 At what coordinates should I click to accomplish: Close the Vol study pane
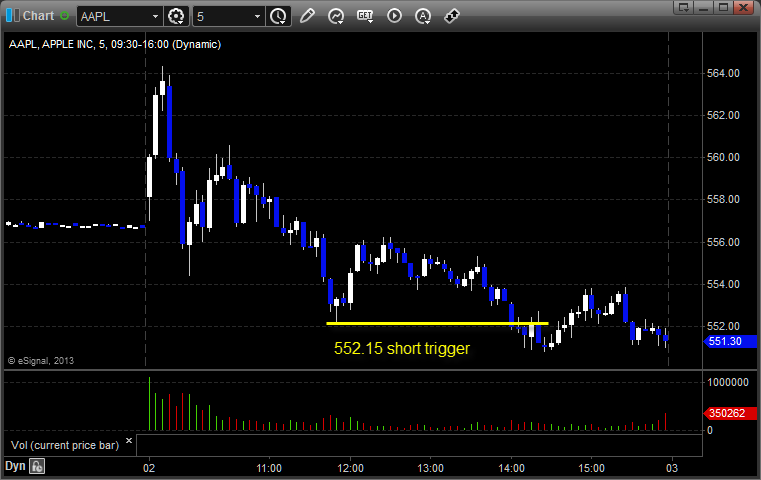tap(129, 441)
